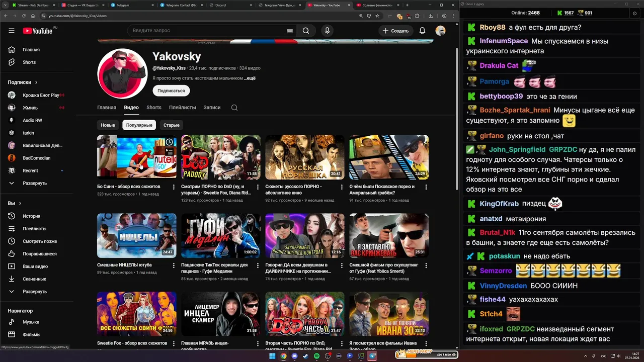Open the Вы section chevron
Viewport: 644px width, 362px height.
20,204
